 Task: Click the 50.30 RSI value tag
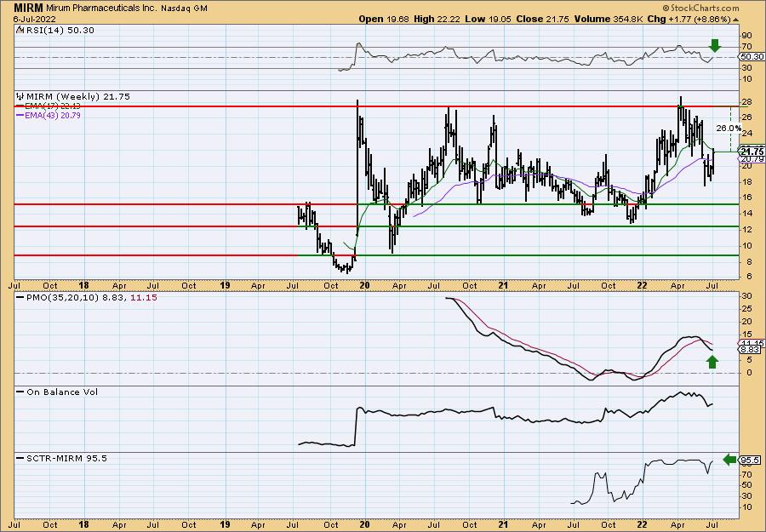(752, 57)
